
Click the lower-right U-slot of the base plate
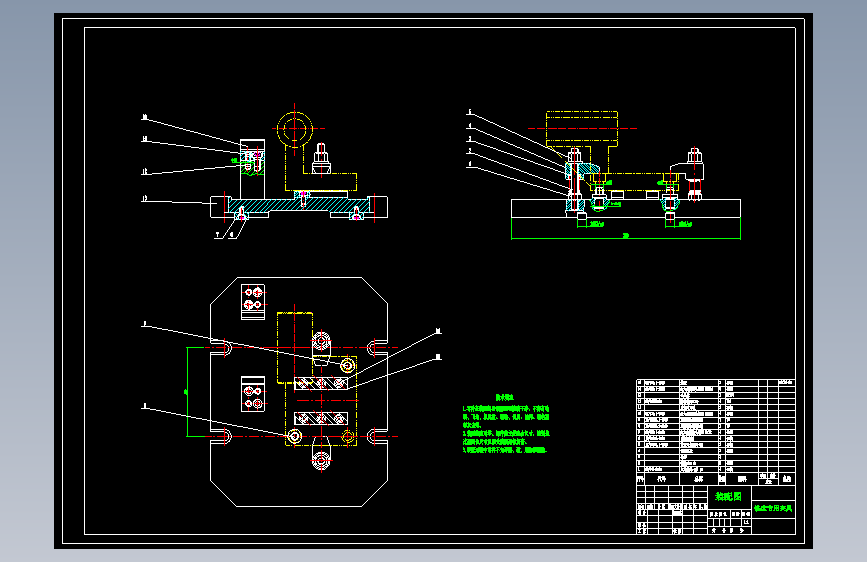(x=377, y=436)
